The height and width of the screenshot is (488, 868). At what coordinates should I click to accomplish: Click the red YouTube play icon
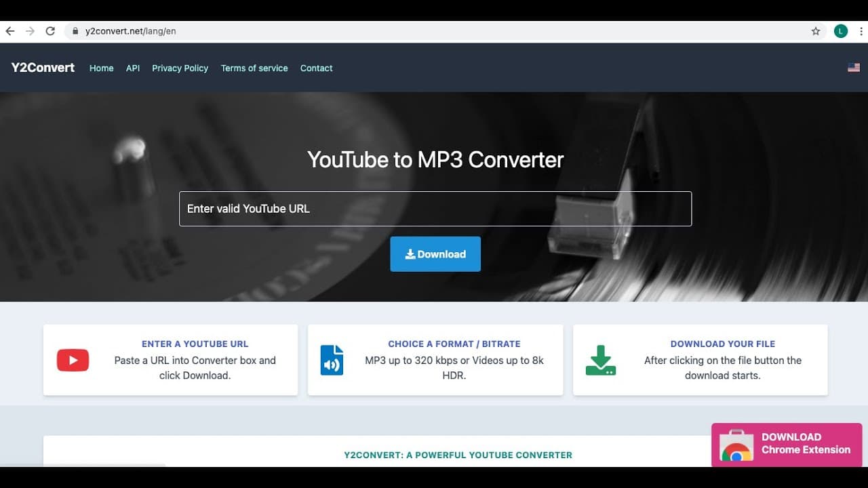click(73, 360)
